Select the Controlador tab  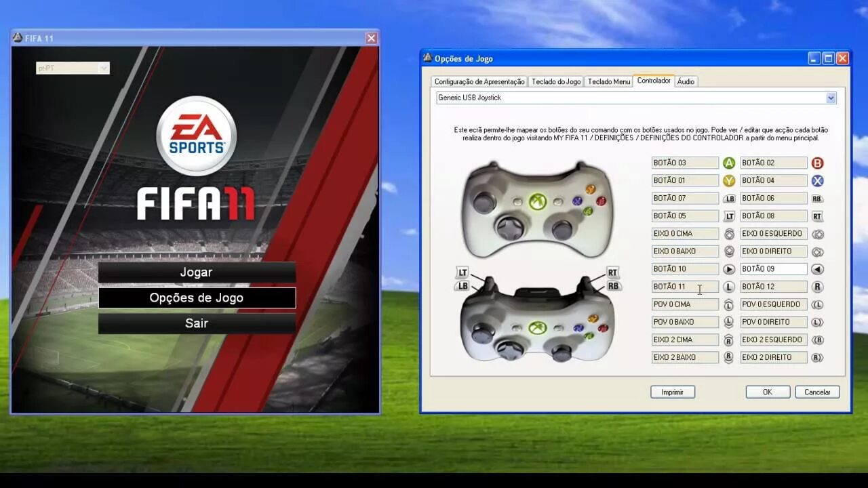point(654,81)
